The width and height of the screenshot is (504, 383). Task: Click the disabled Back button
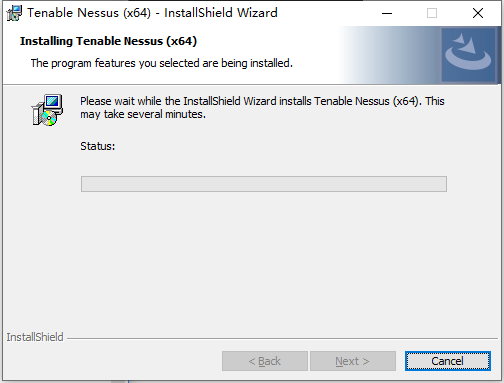click(x=265, y=361)
